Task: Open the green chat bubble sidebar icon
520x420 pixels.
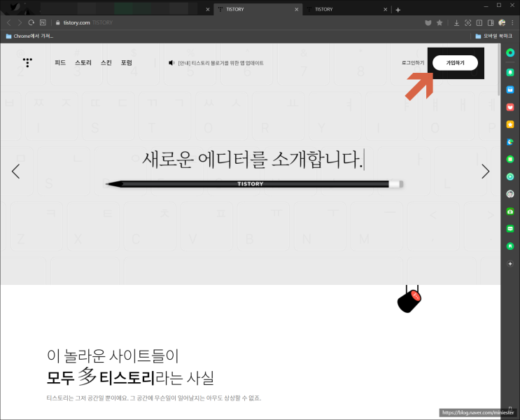Action: pos(510,229)
